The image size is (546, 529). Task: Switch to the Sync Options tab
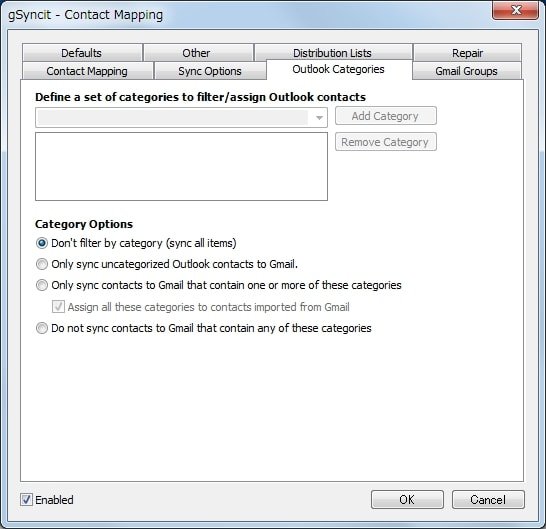pyautogui.click(x=210, y=71)
